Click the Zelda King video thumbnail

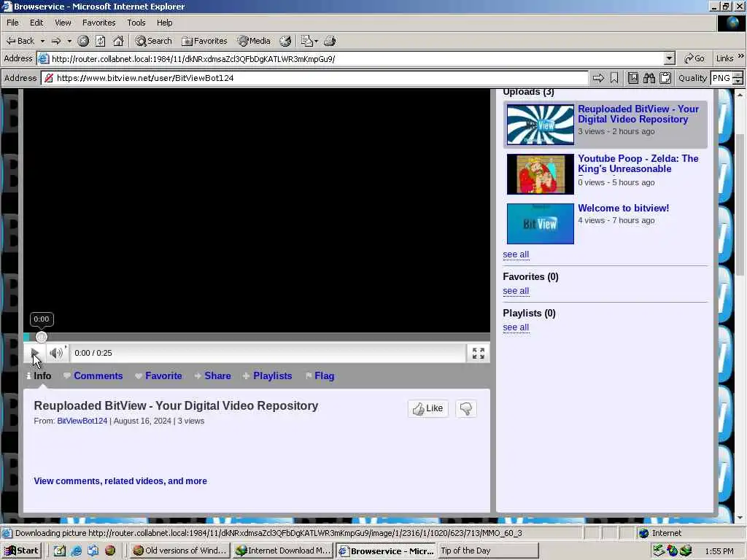pos(541,174)
